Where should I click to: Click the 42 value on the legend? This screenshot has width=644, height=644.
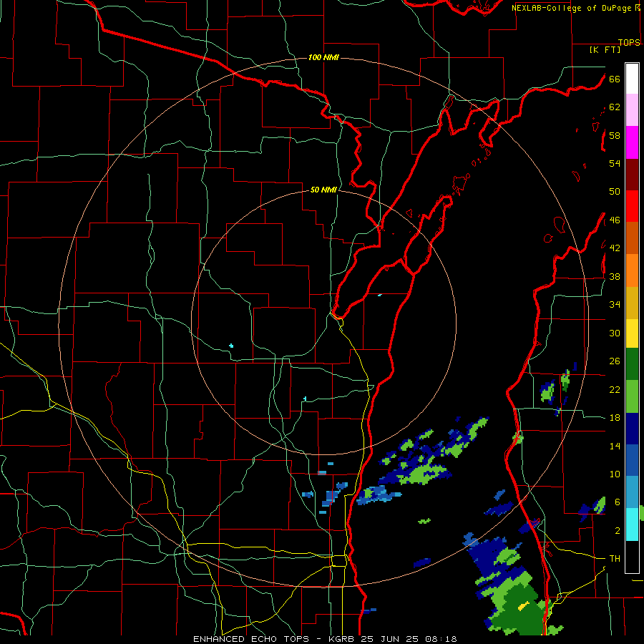coord(615,248)
